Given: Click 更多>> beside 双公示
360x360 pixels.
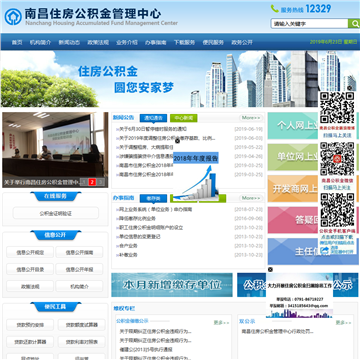Looking at the screenshot, I should (x=343, y=323).
